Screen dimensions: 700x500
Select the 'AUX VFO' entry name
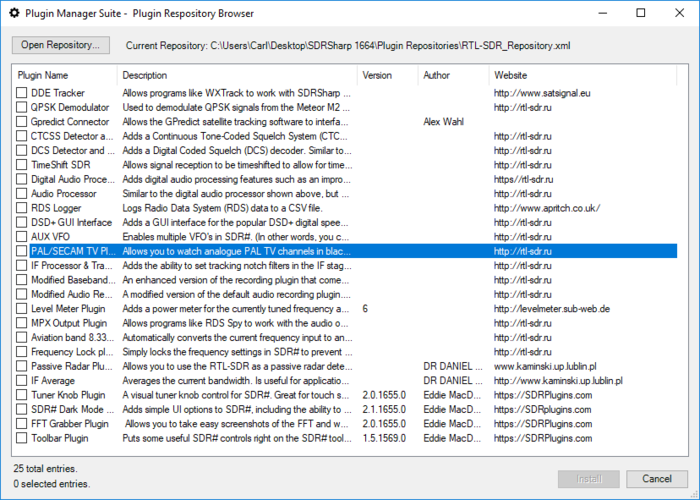[50, 237]
